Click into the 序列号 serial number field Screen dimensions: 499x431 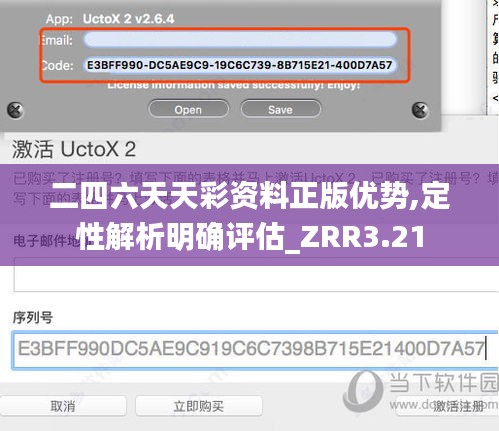255,349
